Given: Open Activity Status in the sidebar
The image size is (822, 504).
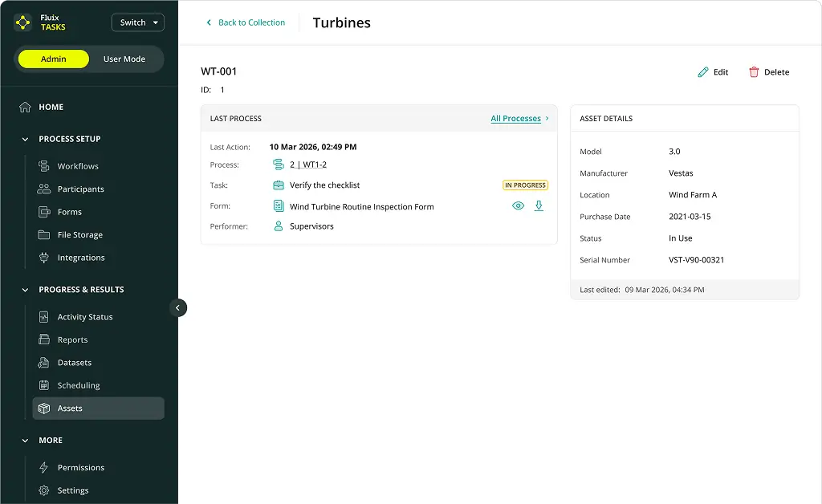Looking at the screenshot, I should point(84,317).
